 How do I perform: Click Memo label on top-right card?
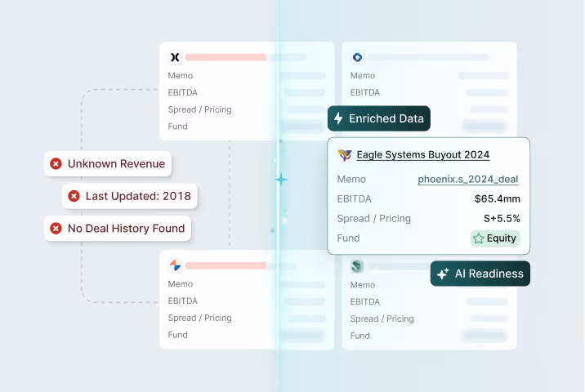pyautogui.click(x=363, y=76)
